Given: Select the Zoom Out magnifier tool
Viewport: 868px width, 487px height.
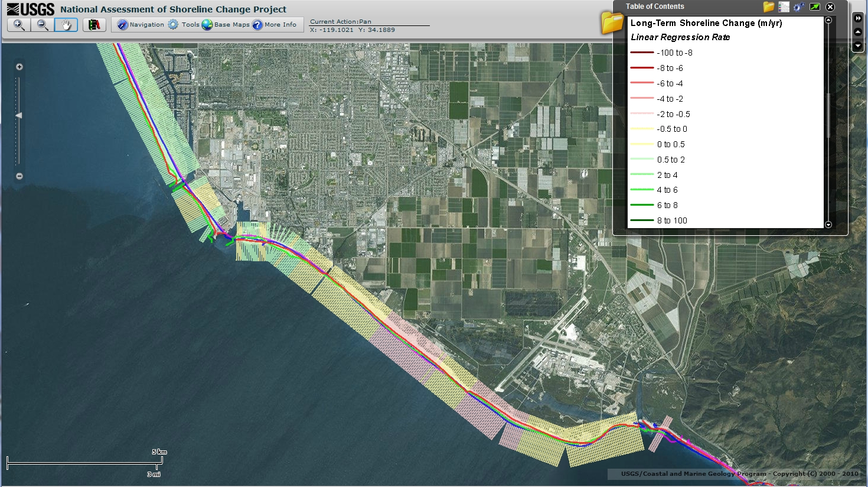Looking at the screenshot, I should click(x=41, y=25).
